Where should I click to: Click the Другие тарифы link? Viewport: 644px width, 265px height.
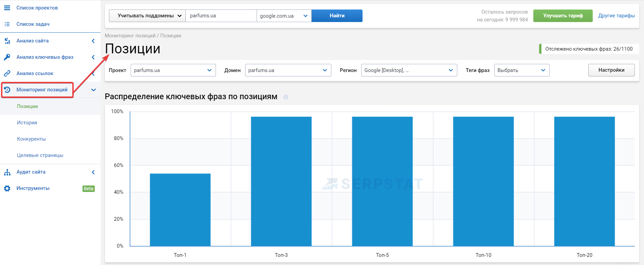(x=617, y=16)
